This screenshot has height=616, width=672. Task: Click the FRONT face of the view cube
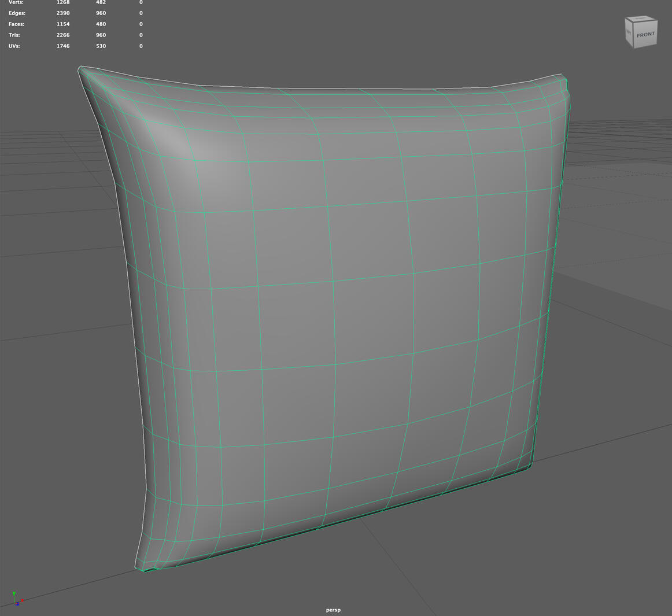[x=645, y=35]
